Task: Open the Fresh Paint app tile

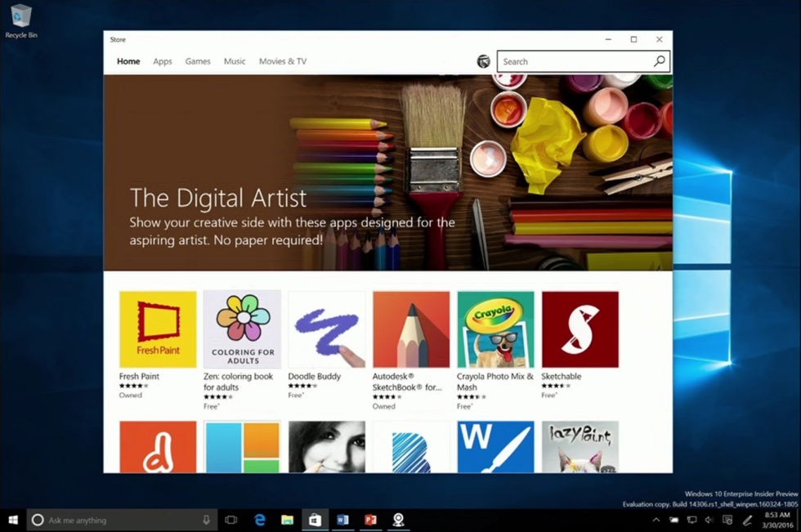Action: pyautogui.click(x=158, y=329)
